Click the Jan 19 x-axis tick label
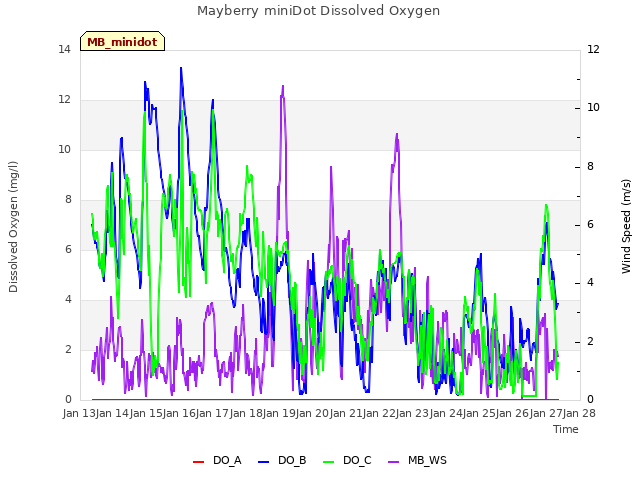The width and height of the screenshot is (640, 480). [279, 413]
